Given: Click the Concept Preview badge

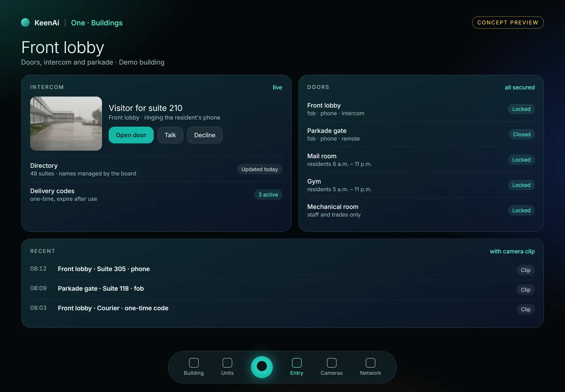Looking at the screenshot, I should pos(508,23).
